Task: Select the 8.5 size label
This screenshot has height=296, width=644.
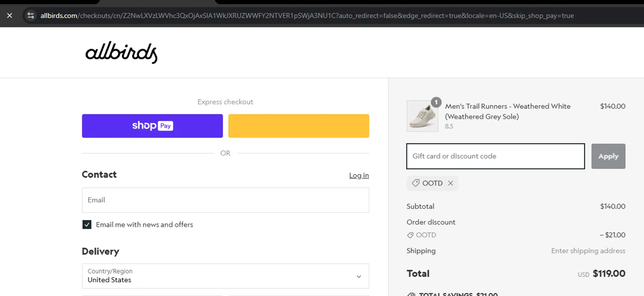Action: [x=449, y=126]
